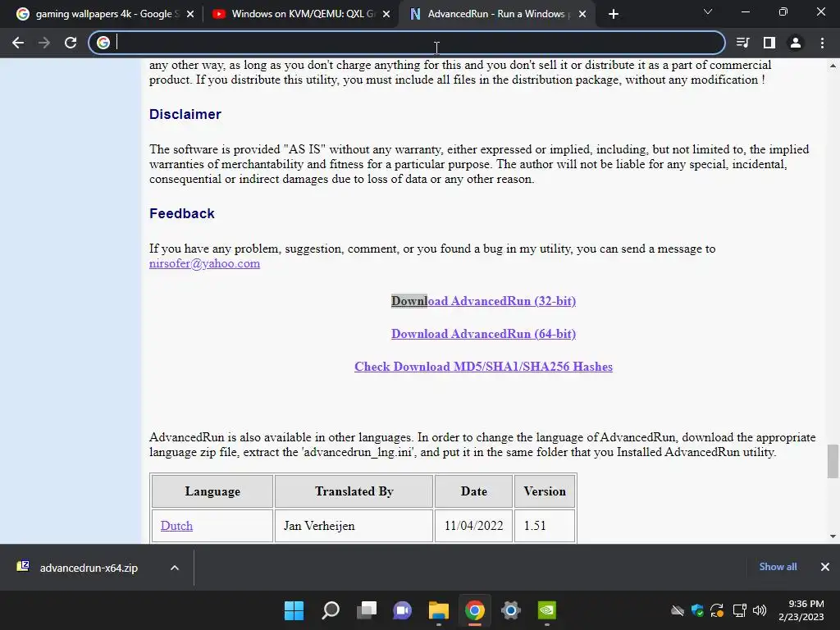This screenshot has height=630, width=840.
Task: Download AdvancedRun 32-bit link
Action: [x=484, y=301]
